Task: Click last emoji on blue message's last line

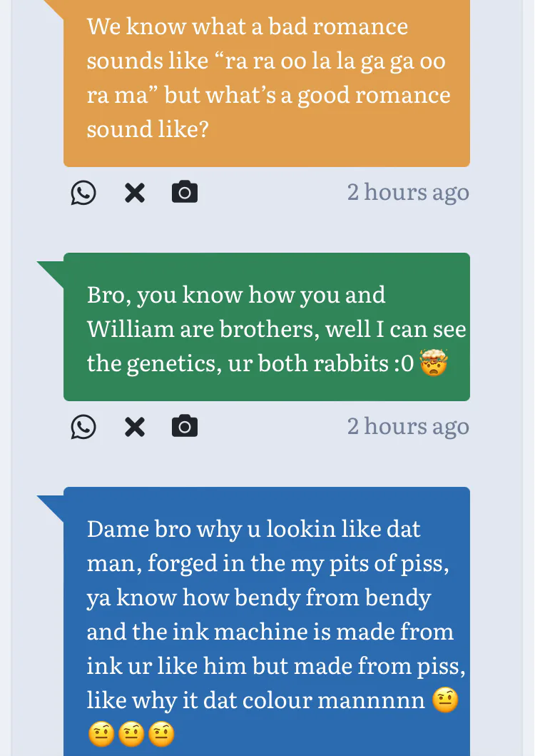Action: pyautogui.click(x=160, y=735)
